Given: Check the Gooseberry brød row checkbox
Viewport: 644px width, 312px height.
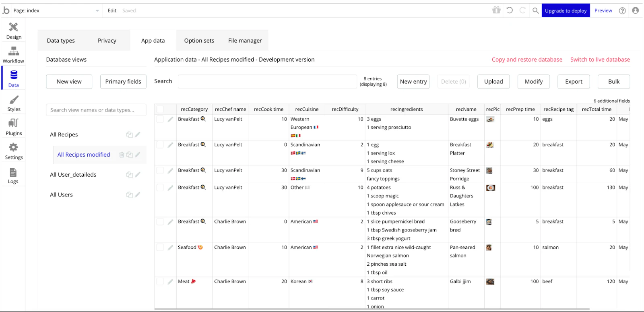Looking at the screenshot, I should 160,222.
